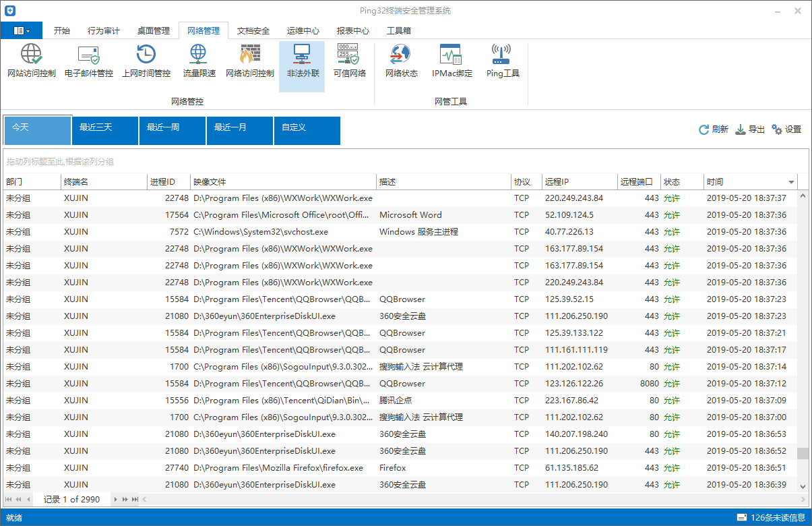Click timestamp 2019-05-20 18:37:37
812x526 pixels.
pos(747,198)
